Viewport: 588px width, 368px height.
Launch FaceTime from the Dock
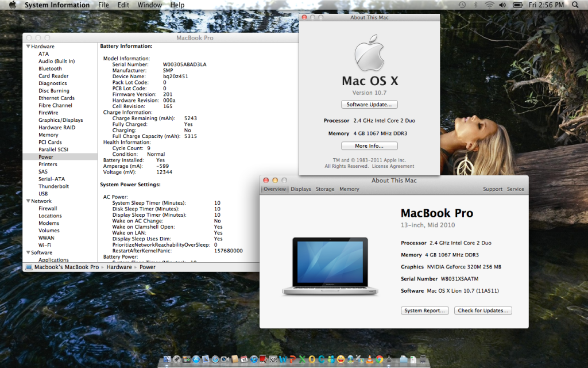click(225, 359)
